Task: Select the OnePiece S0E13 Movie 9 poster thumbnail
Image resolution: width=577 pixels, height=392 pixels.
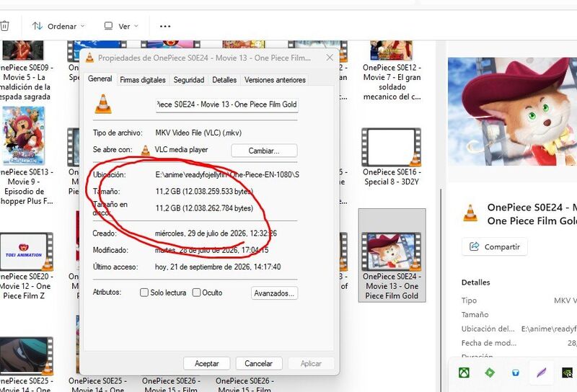Action: (x=24, y=135)
